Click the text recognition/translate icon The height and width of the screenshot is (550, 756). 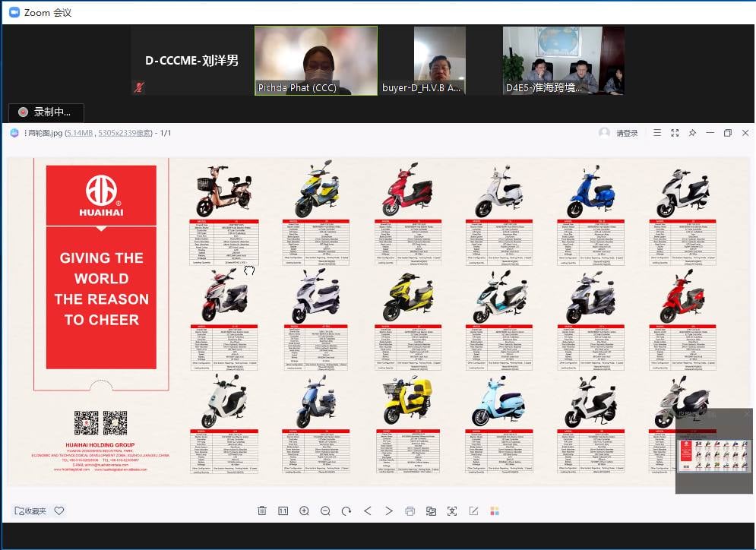pyautogui.click(x=452, y=511)
